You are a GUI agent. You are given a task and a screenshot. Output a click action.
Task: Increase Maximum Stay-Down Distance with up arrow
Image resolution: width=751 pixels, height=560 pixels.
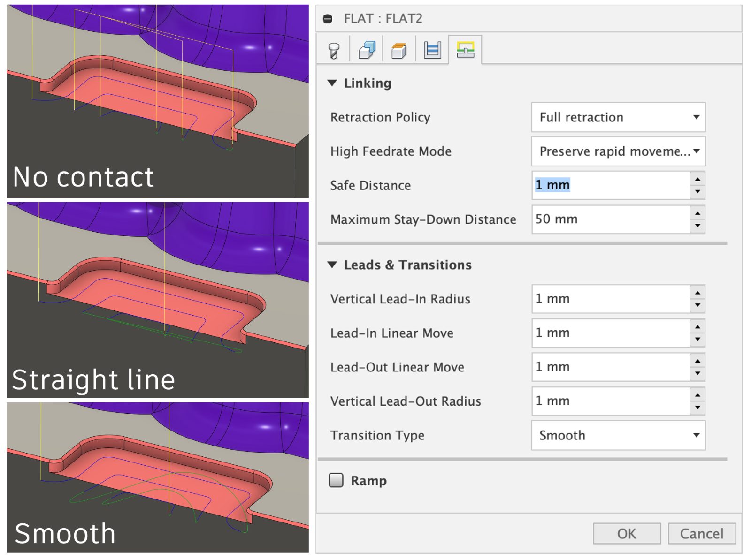point(697,213)
